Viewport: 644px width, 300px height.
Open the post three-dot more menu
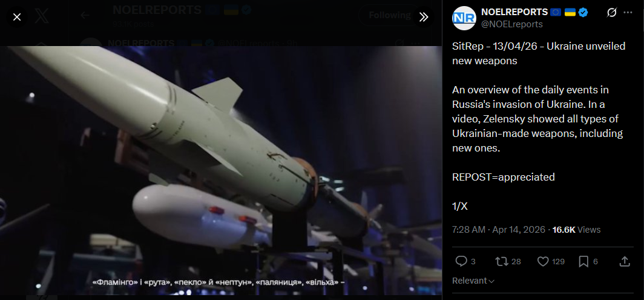[628, 13]
